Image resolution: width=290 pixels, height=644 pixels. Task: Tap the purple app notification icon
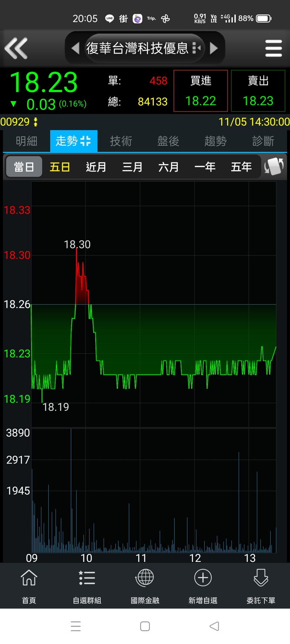(x=138, y=18)
